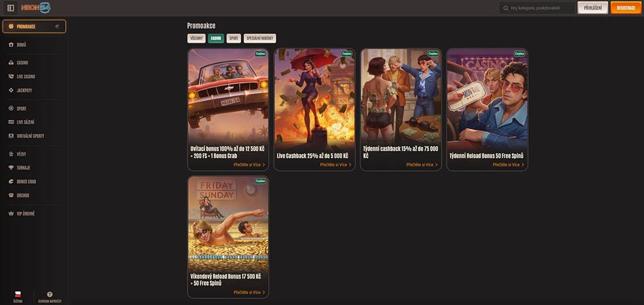Click the Live sázení icon
This screenshot has height=305, width=644.
click(x=11, y=122)
